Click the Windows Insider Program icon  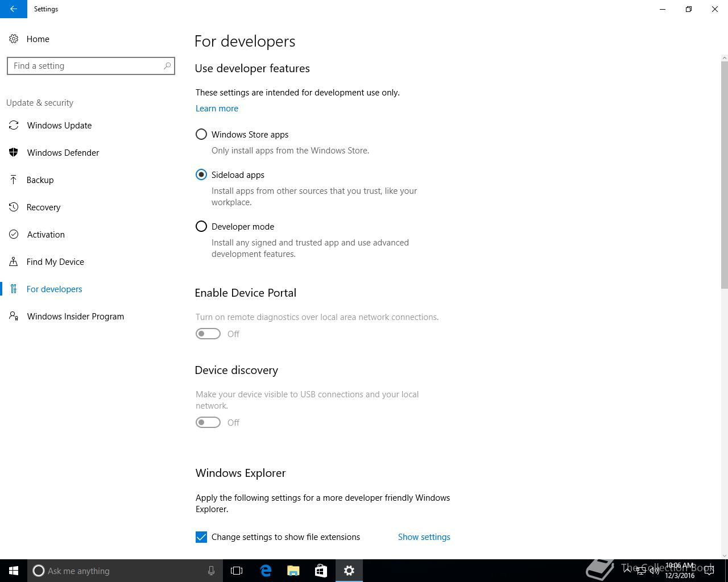(14, 316)
